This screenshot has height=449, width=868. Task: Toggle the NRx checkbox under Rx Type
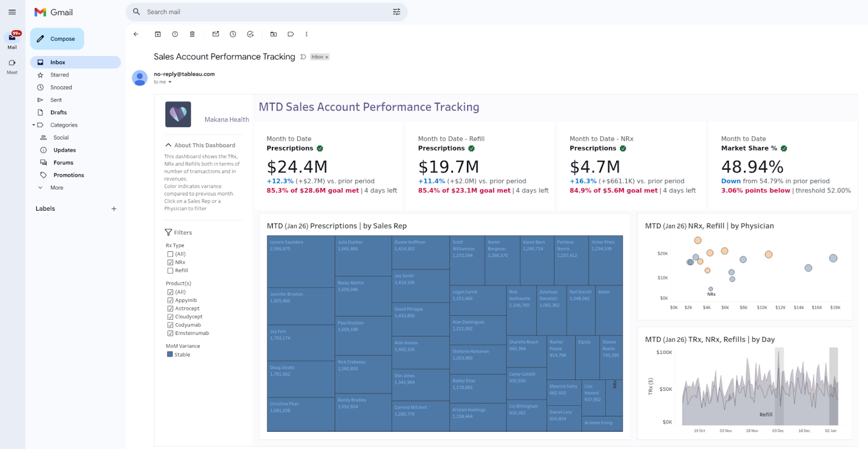pos(170,262)
